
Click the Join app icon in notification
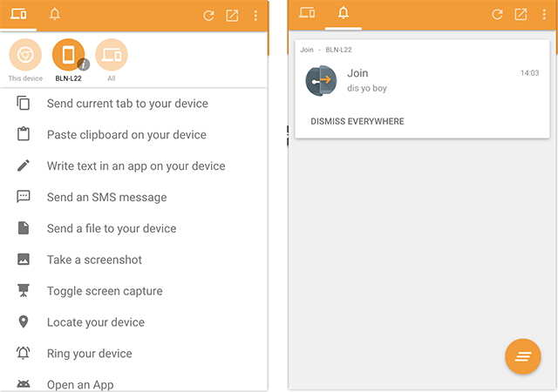pos(321,81)
